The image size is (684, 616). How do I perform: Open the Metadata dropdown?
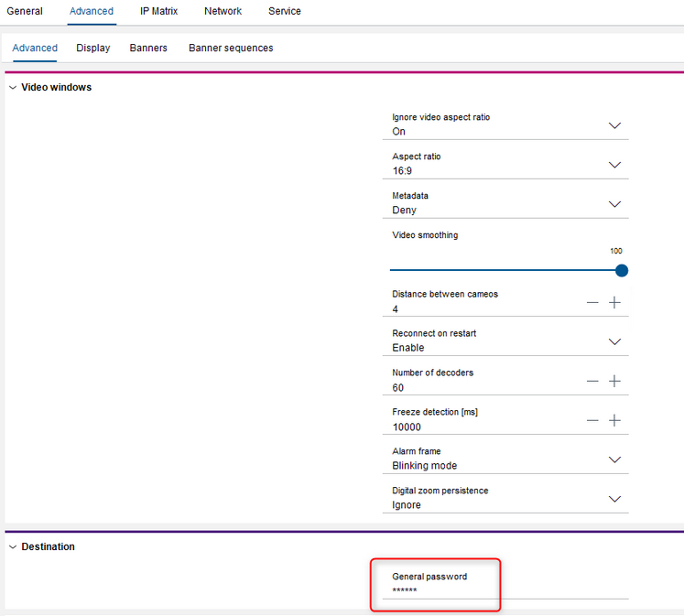(614, 204)
